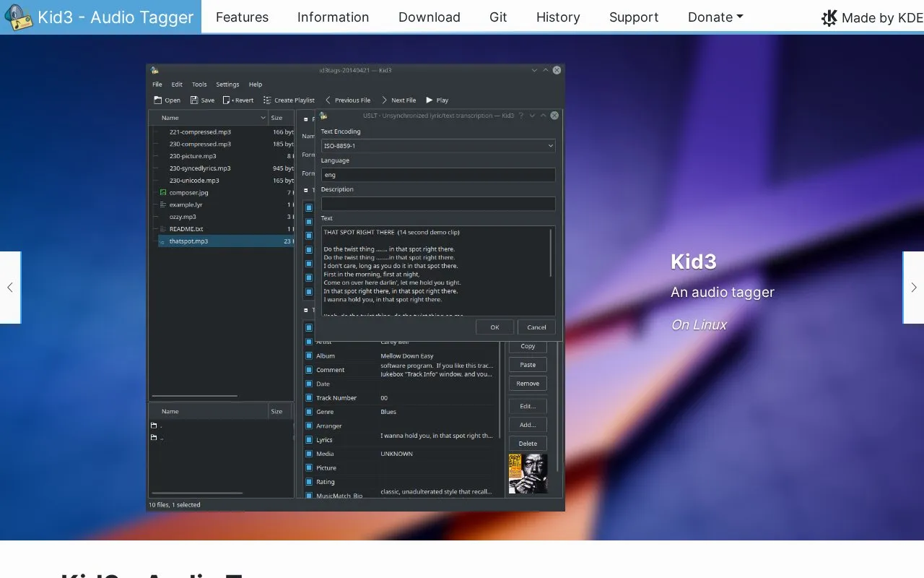Image resolution: width=924 pixels, height=578 pixels.
Task: Click Kid3 app icon in USLT dialog title bar
Action: [x=324, y=116]
